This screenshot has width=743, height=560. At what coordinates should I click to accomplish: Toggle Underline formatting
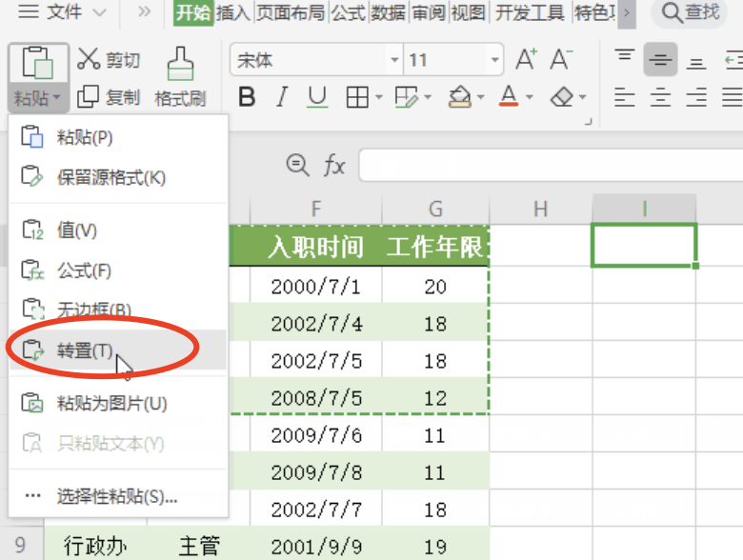point(317,97)
